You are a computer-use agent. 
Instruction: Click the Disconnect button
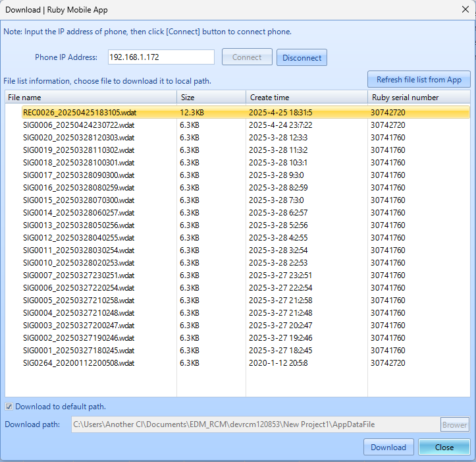coord(302,57)
